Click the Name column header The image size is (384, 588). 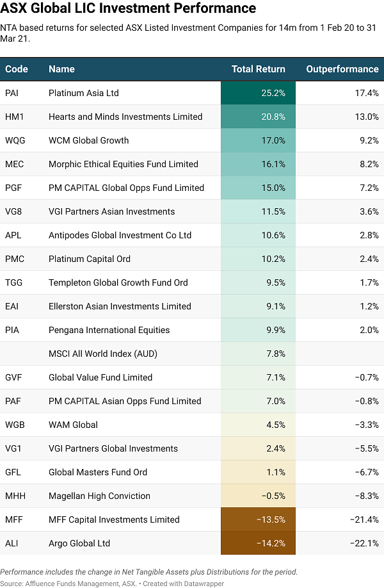61,69
